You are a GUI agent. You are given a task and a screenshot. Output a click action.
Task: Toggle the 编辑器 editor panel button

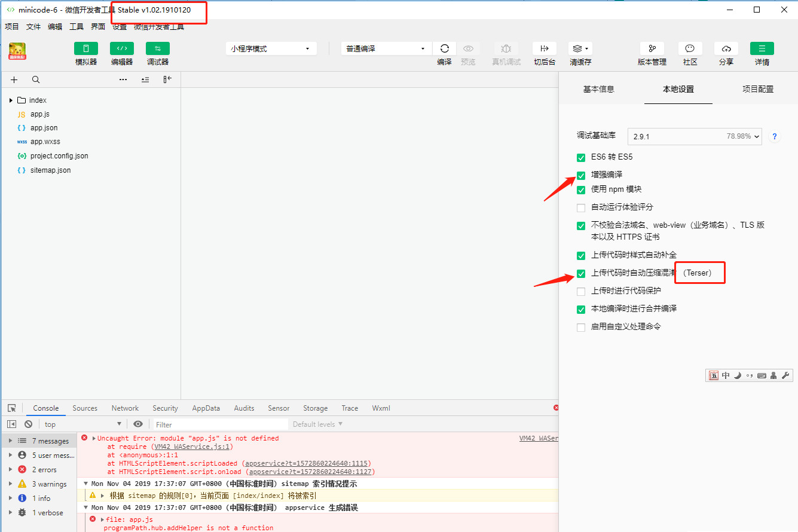(x=122, y=48)
